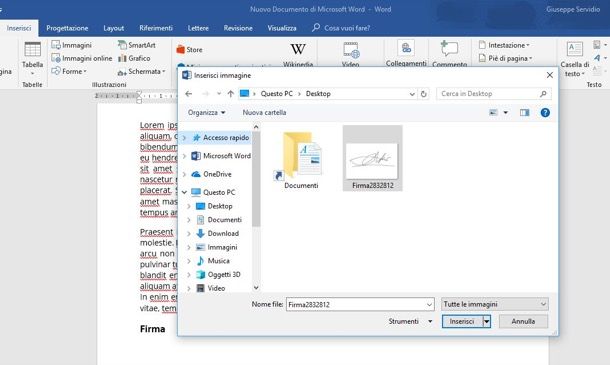Select the Documenti folder shortcut
This screenshot has width=610, height=365.
click(301, 160)
